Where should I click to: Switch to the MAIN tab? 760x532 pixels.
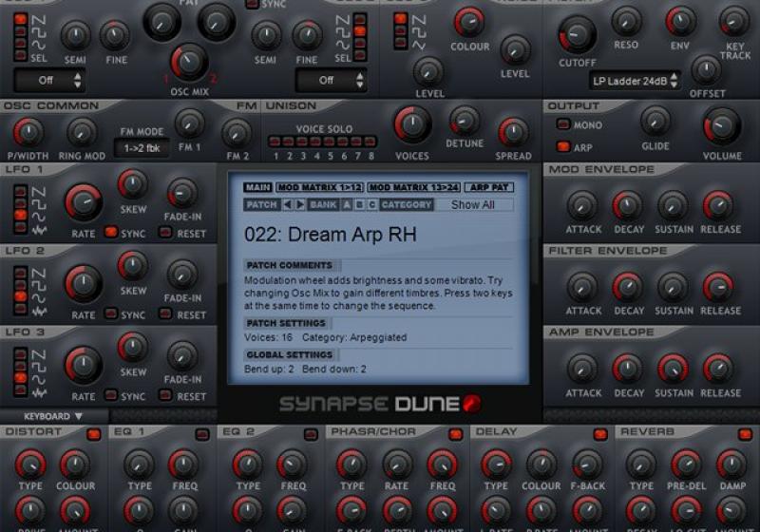click(257, 187)
